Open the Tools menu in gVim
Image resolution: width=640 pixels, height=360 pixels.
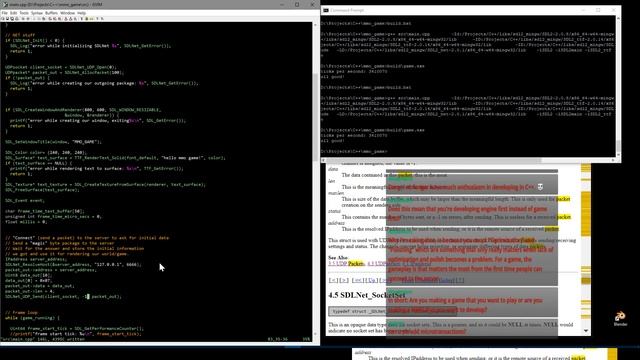(24, 13)
